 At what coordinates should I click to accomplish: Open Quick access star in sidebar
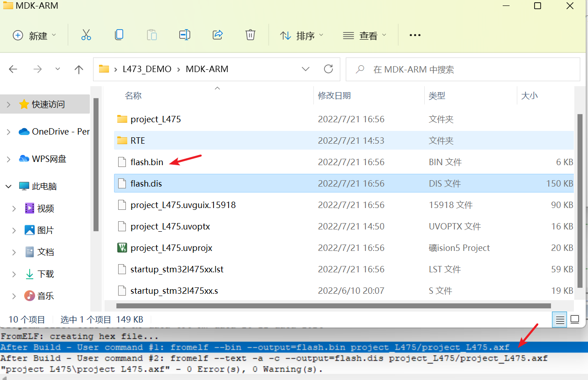(x=24, y=104)
